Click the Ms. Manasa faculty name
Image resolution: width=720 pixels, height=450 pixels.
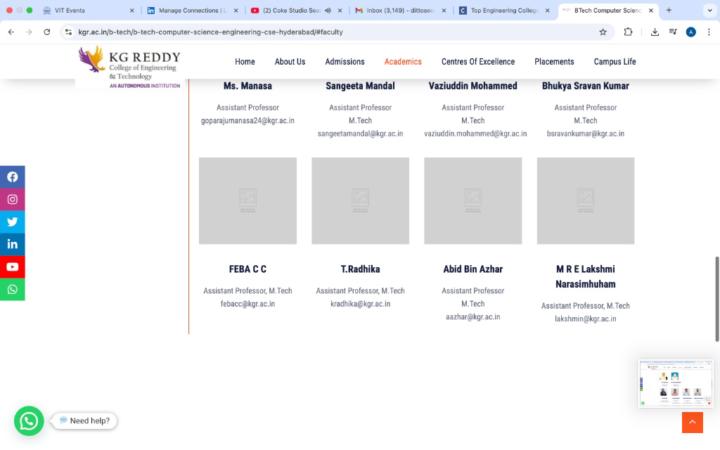248,86
